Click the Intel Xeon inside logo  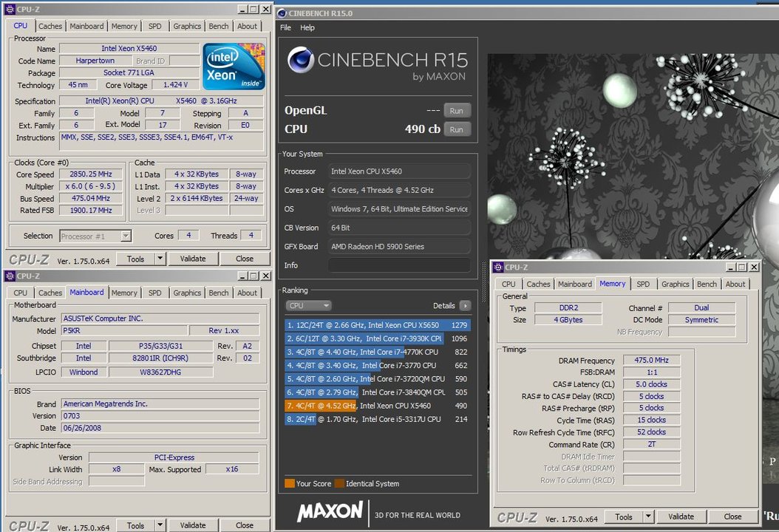tap(234, 66)
